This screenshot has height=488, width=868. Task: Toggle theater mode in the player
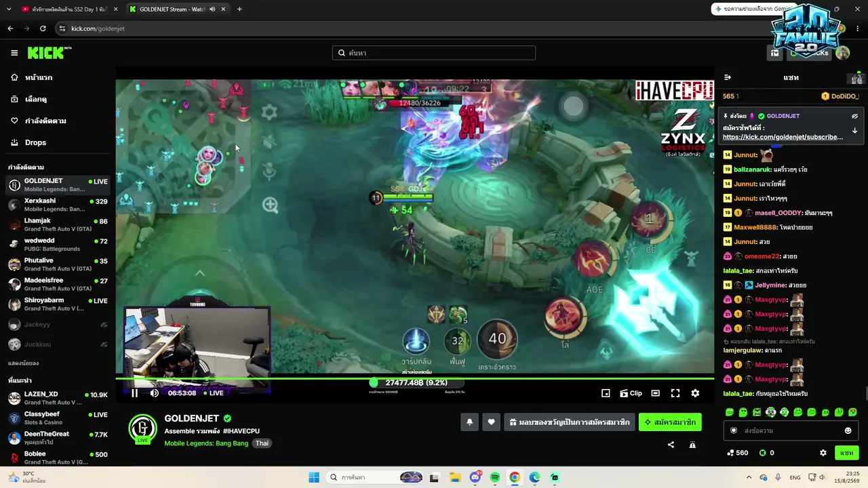click(655, 393)
